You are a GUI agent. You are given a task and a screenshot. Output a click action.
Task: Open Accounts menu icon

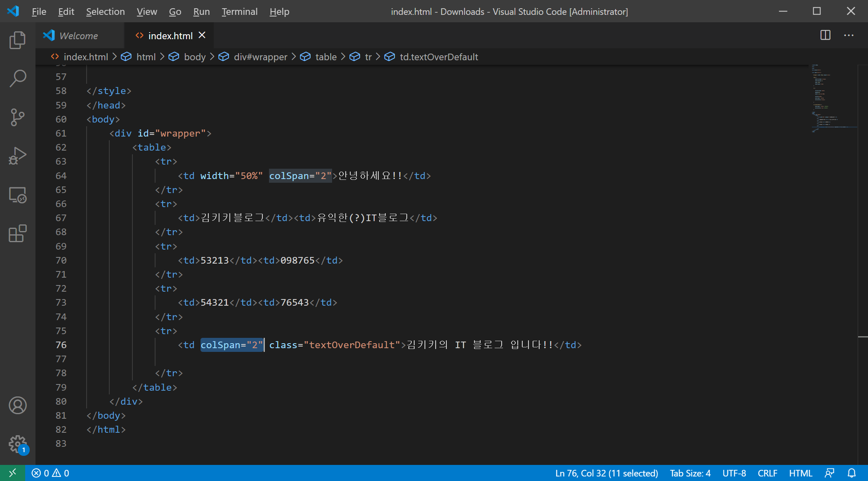[x=17, y=405]
